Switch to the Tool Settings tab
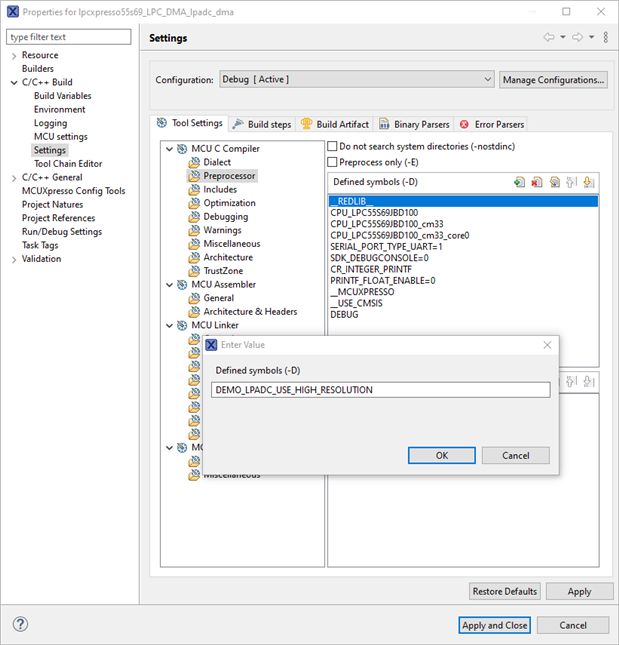This screenshot has width=619, height=645. (x=189, y=123)
